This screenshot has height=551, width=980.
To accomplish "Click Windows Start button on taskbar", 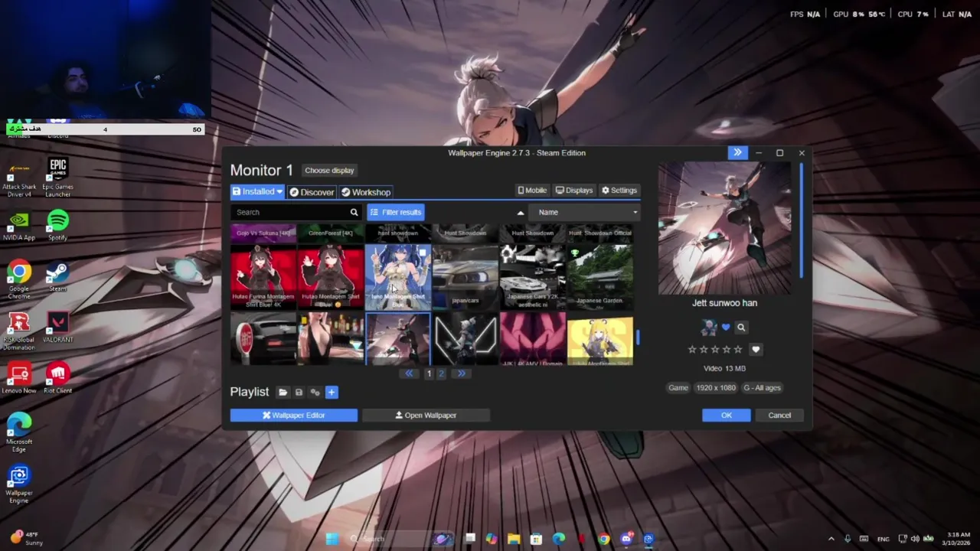I will 332,539.
